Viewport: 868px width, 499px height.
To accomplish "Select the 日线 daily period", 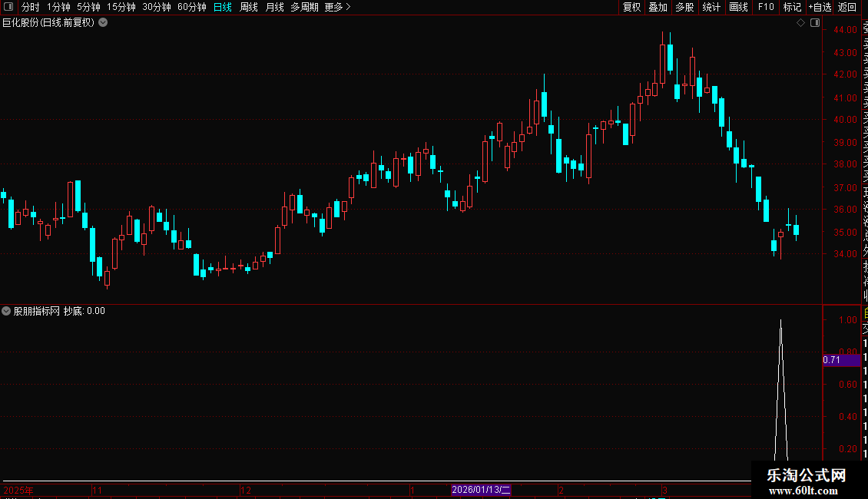I will (x=223, y=7).
